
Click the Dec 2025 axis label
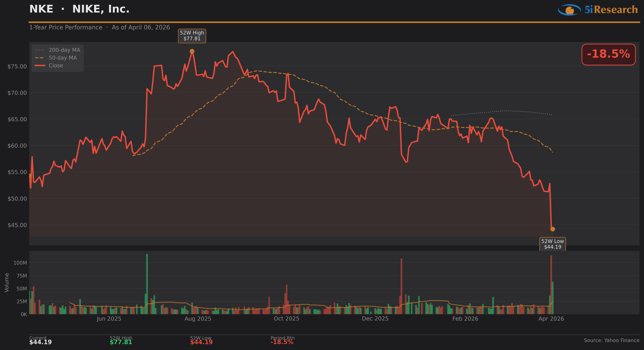(x=375, y=319)
